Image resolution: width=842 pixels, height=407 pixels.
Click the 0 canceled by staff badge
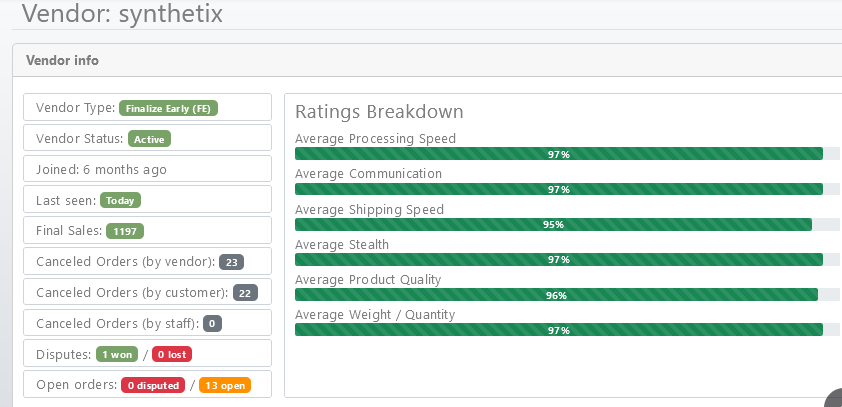click(x=212, y=324)
